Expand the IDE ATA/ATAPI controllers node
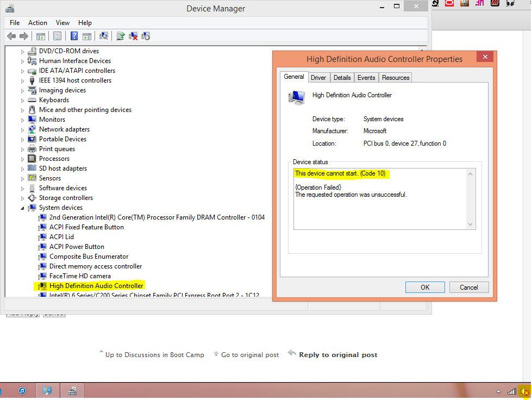Screen dimensions: 532x400 [22, 71]
